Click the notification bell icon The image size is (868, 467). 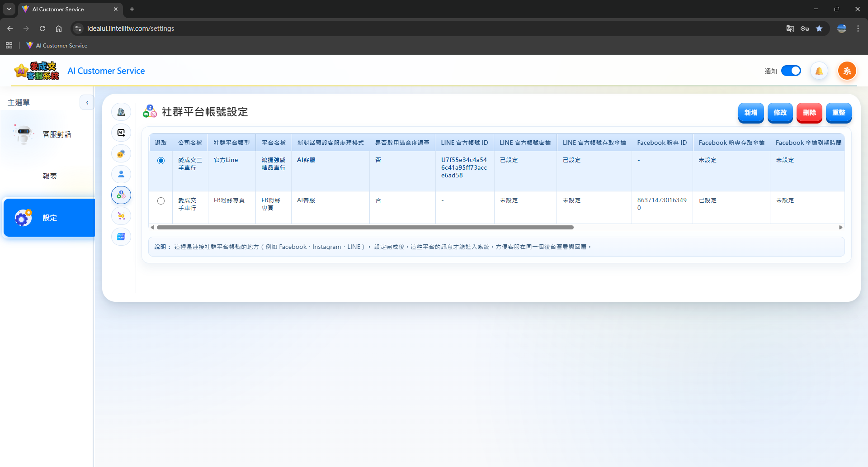[x=819, y=71]
